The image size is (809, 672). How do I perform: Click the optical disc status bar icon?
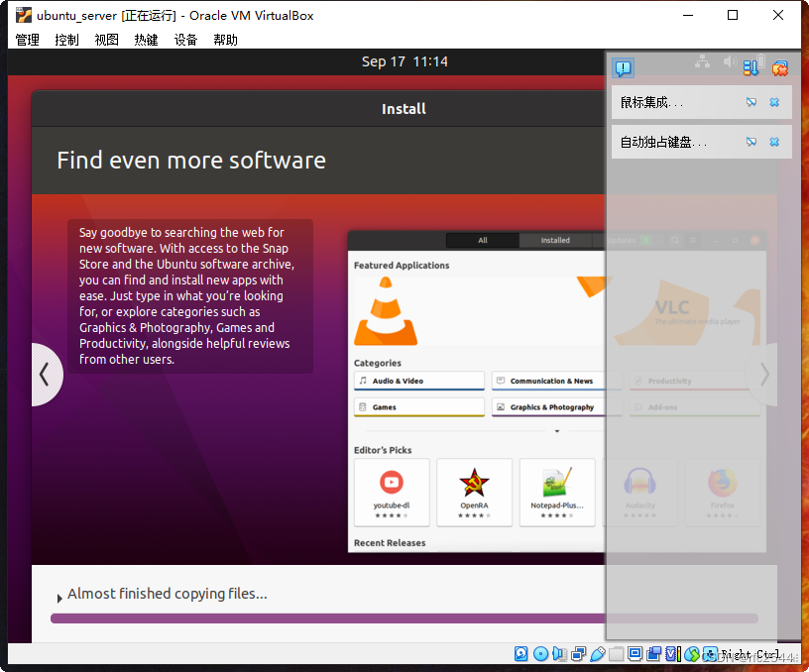point(540,654)
